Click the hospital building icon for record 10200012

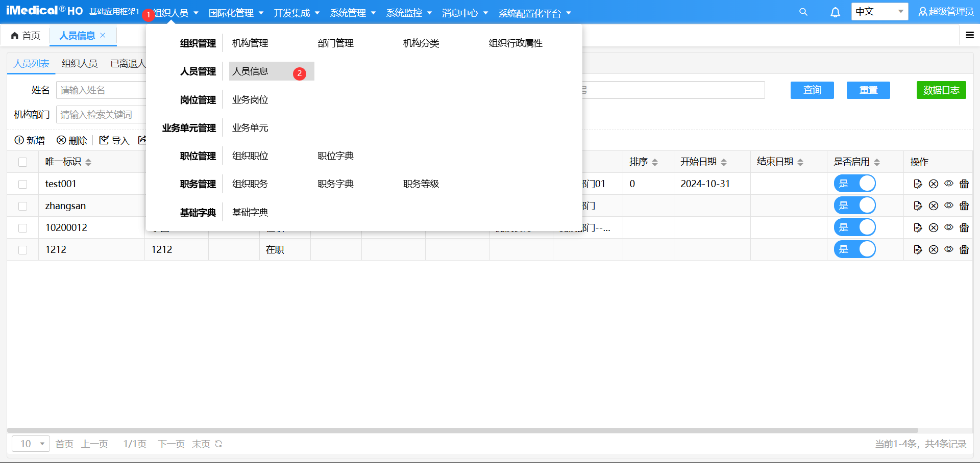pos(964,227)
